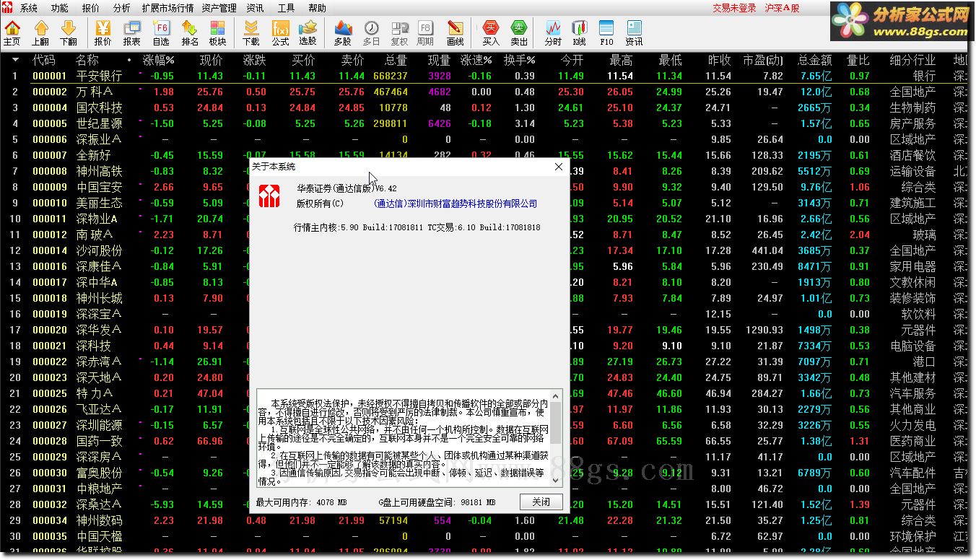Screen dimensions: 976x560
Task: Sort by the 总金额 column header
Action: click(x=814, y=60)
